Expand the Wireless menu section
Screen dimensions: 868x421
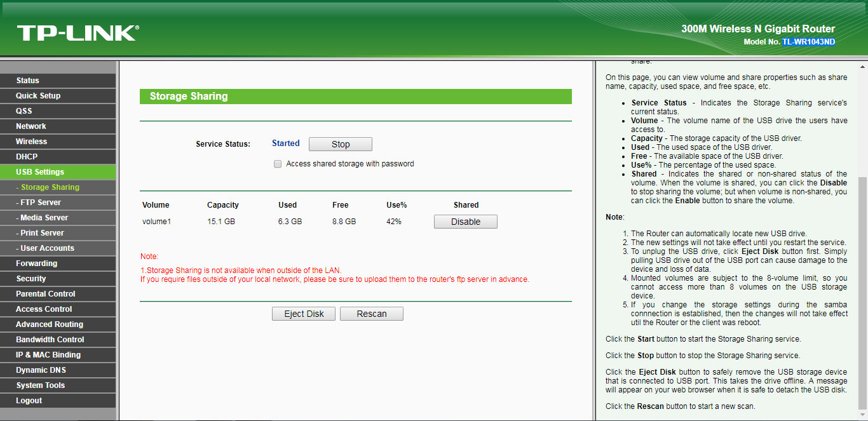[x=32, y=142]
